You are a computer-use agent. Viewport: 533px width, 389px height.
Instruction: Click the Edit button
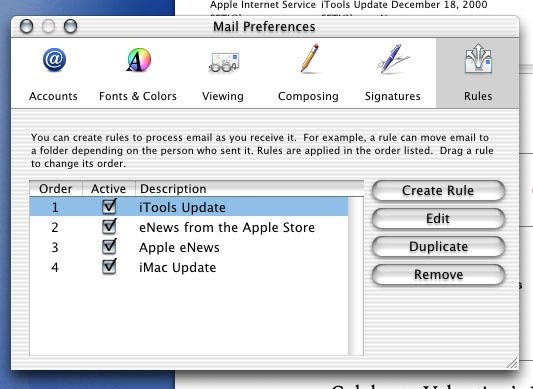438,218
